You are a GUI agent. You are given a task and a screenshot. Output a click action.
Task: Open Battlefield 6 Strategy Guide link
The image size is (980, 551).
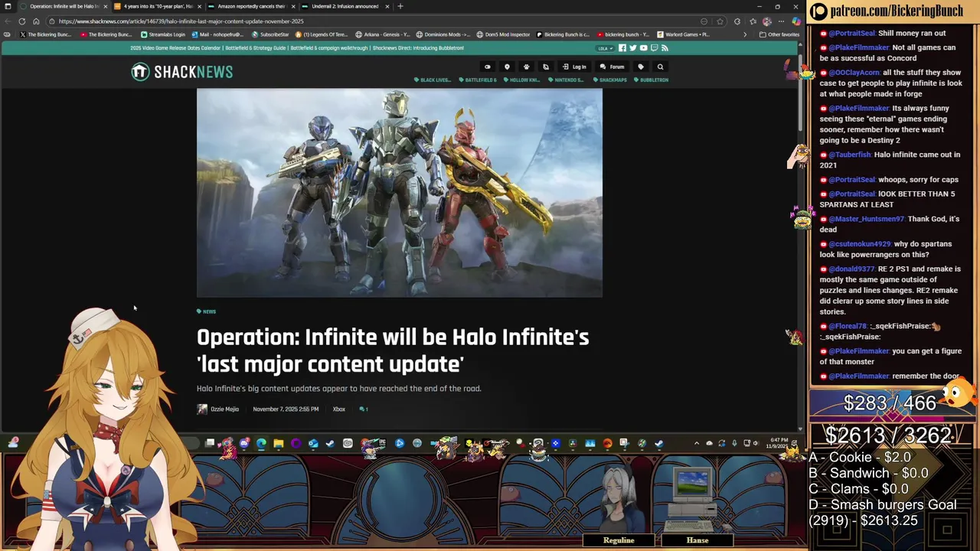coord(257,47)
